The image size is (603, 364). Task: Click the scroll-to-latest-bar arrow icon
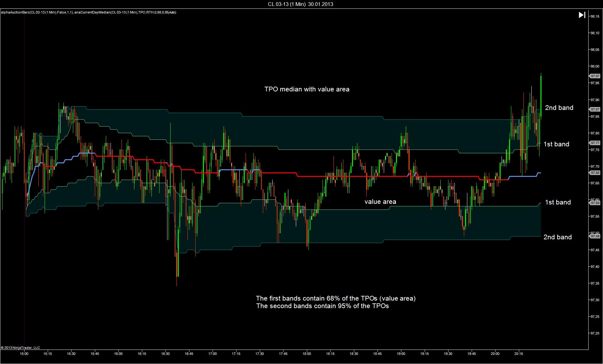[x=582, y=15]
